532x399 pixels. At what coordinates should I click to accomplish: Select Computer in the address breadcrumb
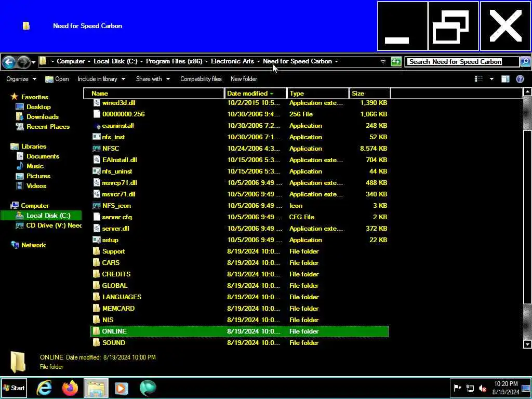coord(71,61)
